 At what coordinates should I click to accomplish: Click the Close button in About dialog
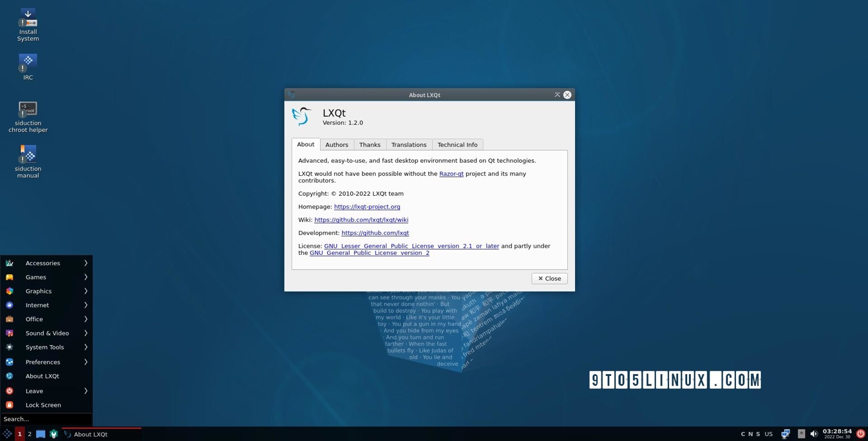coord(550,278)
